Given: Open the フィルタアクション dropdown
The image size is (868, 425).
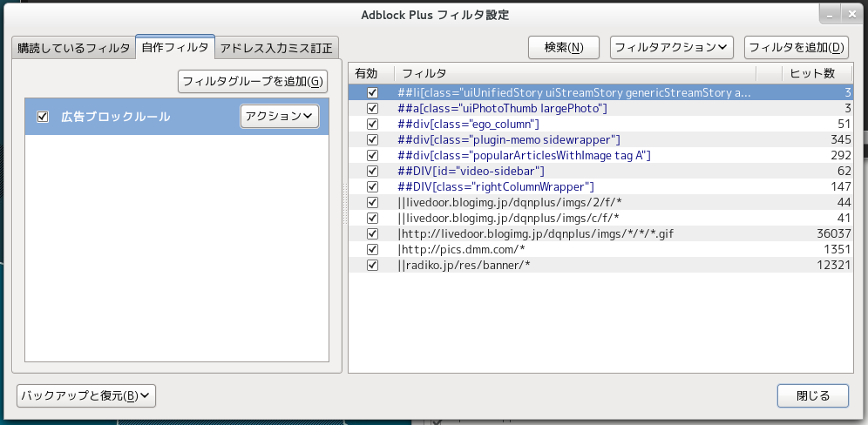Looking at the screenshot, I should coord(671,47).
